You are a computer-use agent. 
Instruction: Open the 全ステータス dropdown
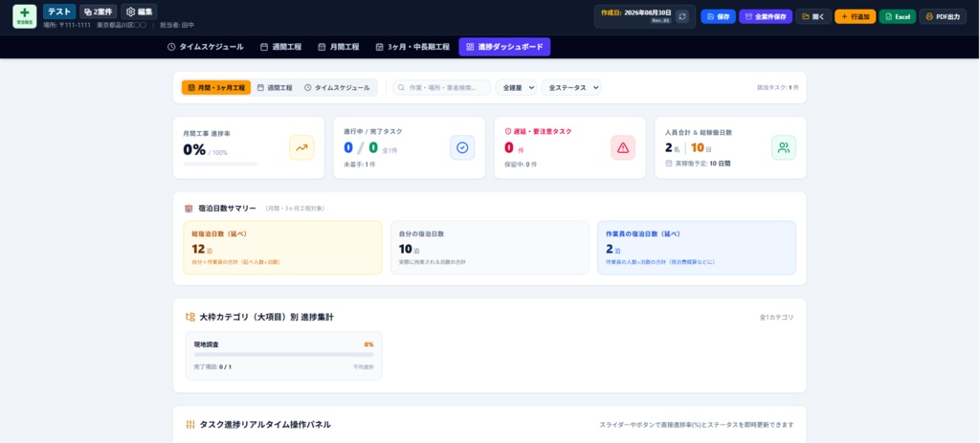571,87
